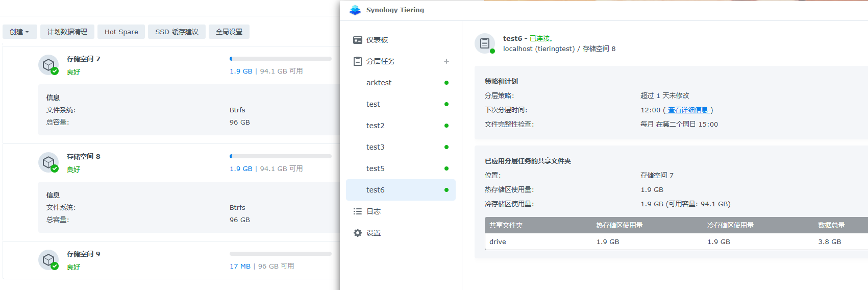Click the 日志 list icon
The height and width of the screenshot is (290, 868).
358,211
